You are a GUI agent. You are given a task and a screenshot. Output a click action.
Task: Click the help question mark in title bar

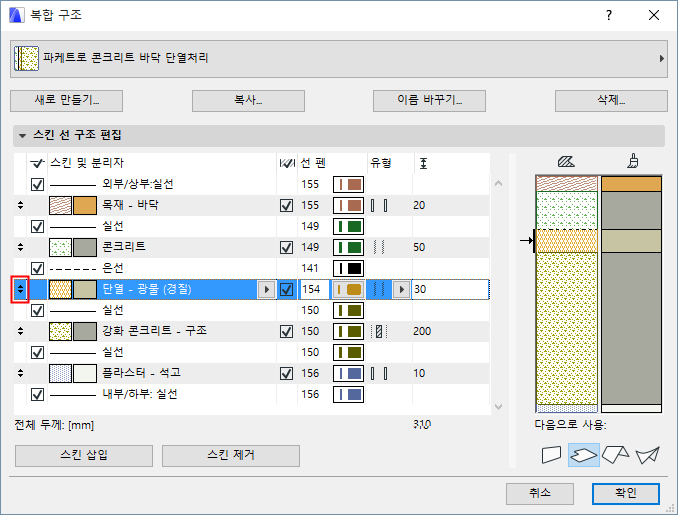pos(609,16)
